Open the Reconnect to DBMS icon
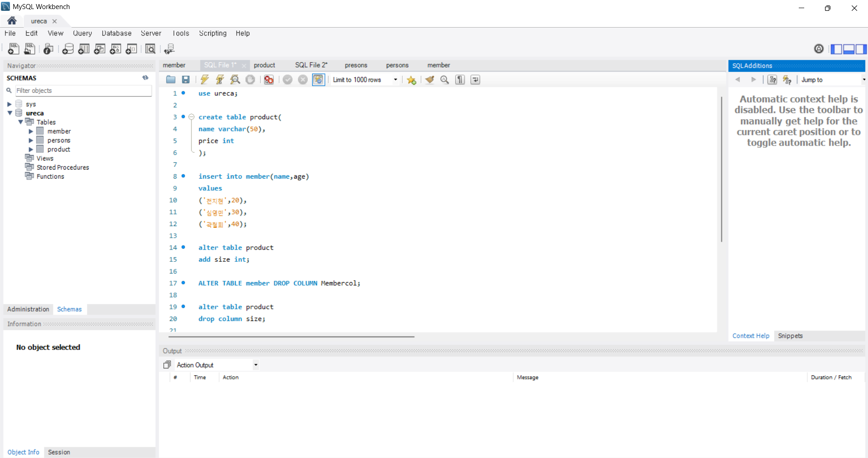Image resolution: width=868 pixels, height=458 pixels. coord(169,49)
